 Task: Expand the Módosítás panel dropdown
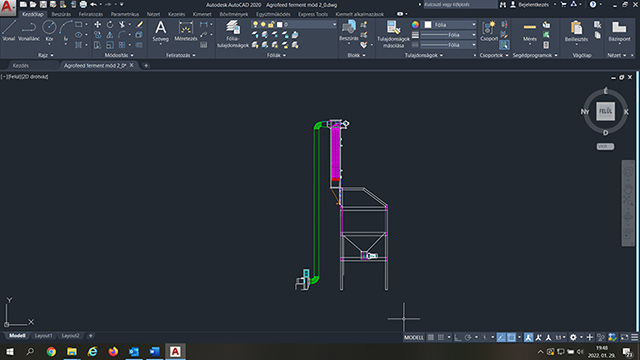119,55
